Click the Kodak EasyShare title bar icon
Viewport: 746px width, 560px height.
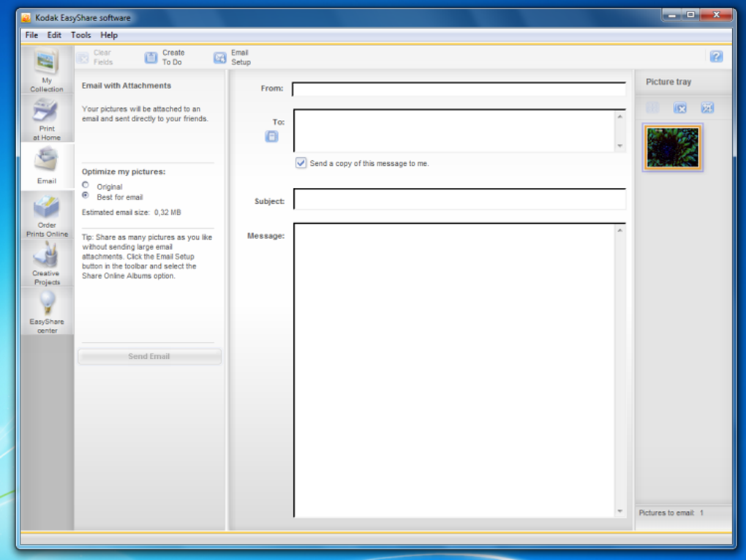pos(26,18)
